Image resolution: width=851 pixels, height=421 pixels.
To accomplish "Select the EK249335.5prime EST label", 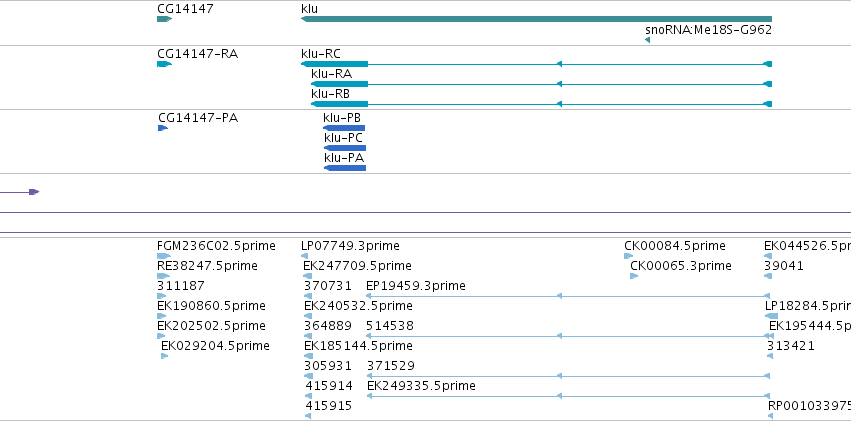I will [x=421, y=386].
